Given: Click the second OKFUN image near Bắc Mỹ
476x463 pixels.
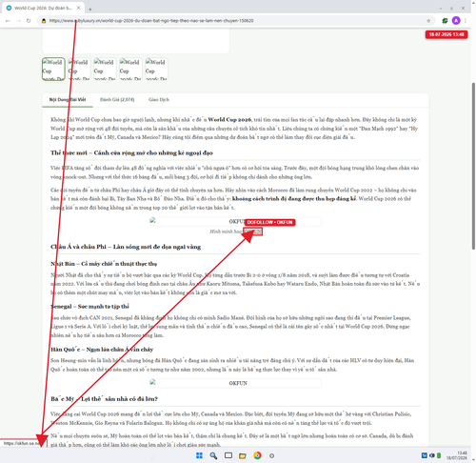Looking at the screenshot, I should pyautogui.click(x=235, y=383).
